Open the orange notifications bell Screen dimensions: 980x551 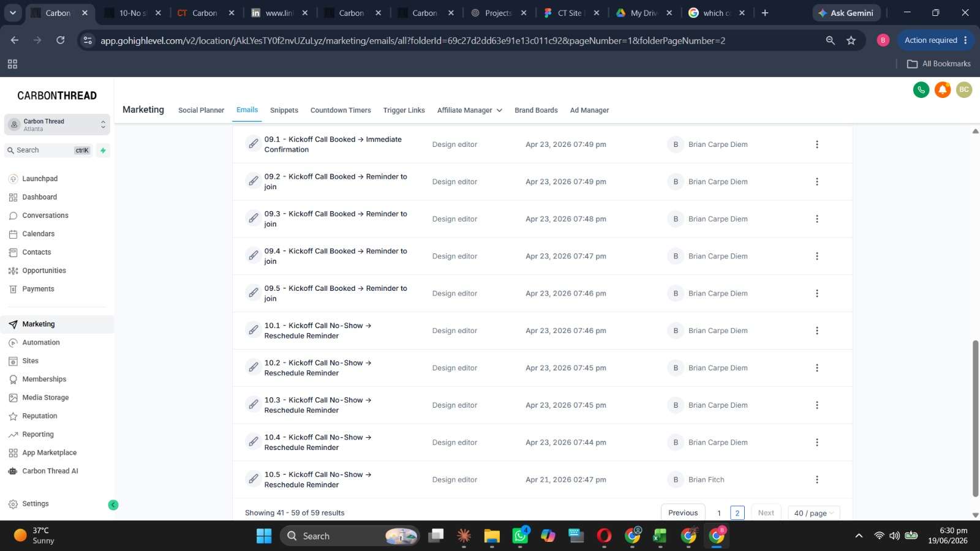943,90
